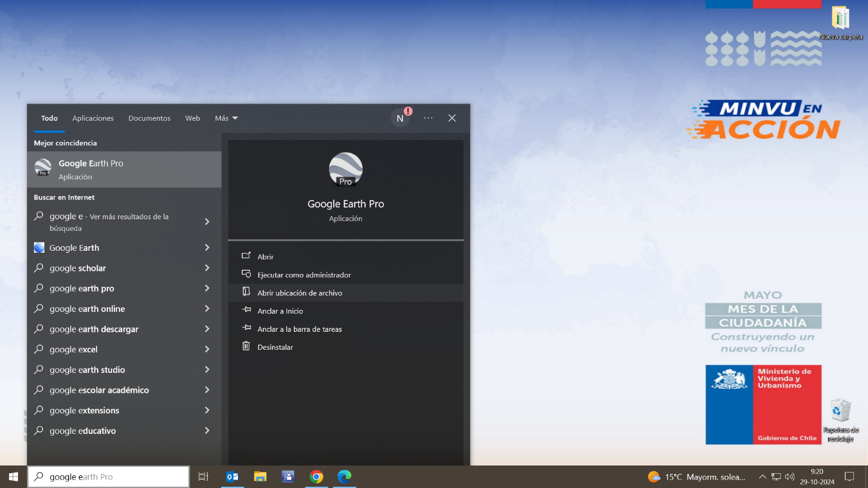Switch to the Web tab
This screenshot has width=868, height=488.
tap(193, 118)
